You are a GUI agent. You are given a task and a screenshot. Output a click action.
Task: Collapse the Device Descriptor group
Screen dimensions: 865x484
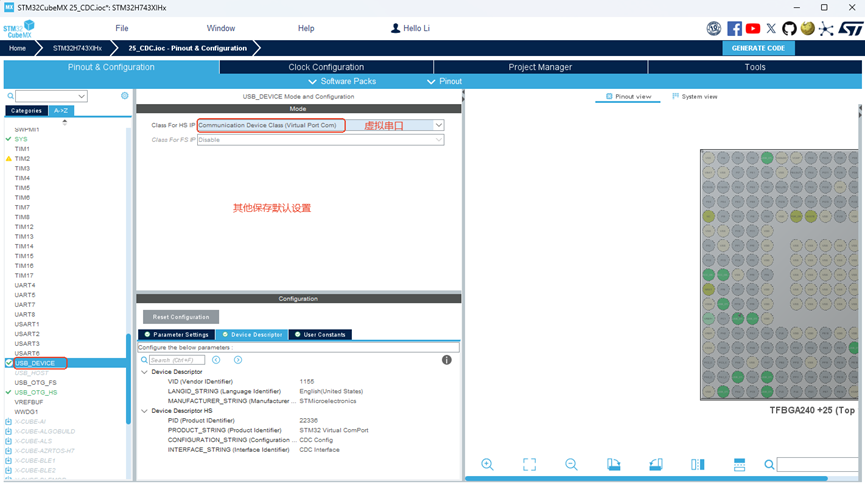145,372
